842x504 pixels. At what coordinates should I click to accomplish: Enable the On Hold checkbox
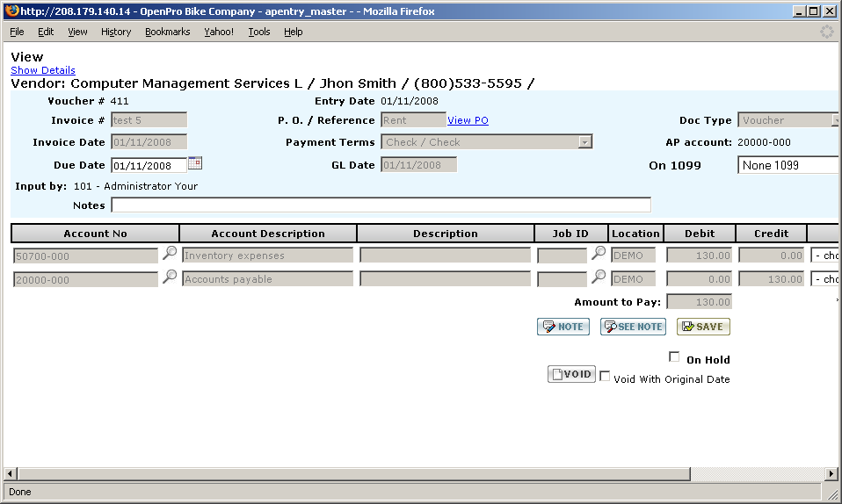[675, 357]
